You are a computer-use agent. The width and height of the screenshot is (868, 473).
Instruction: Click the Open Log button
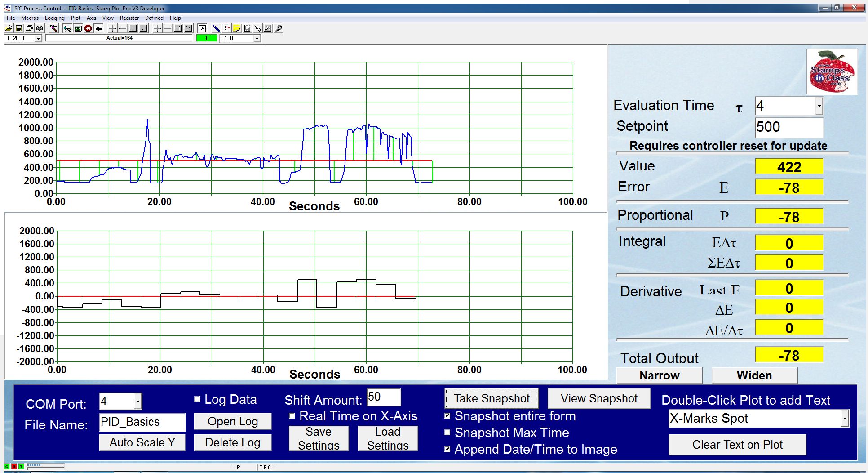(x=233, y=421)
